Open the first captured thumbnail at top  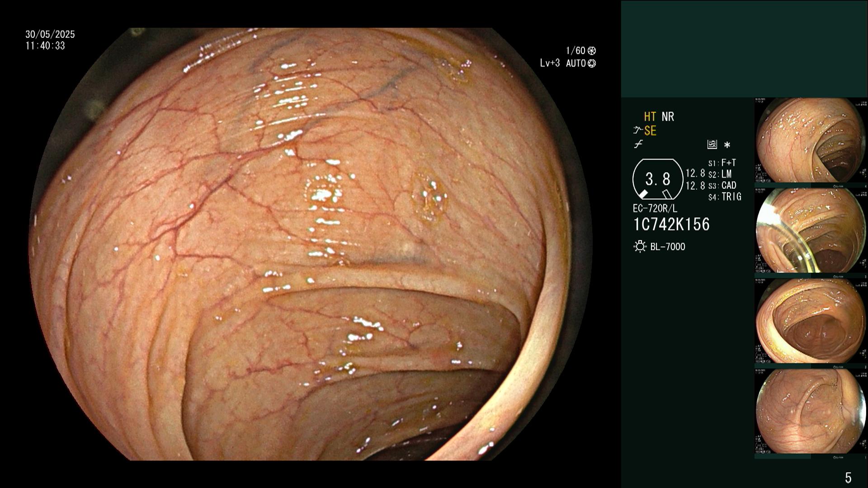[x=811, y=141]
